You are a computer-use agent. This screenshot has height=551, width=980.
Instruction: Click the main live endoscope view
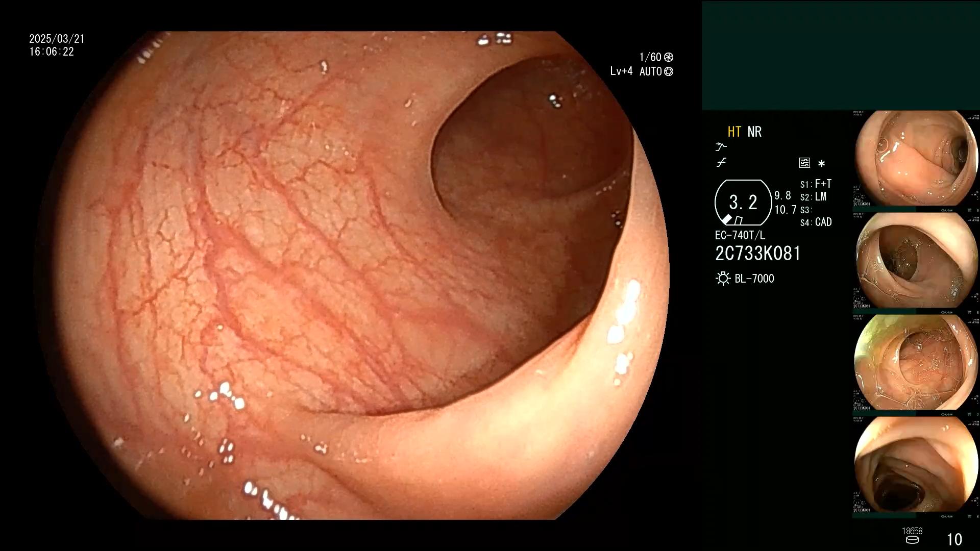[x=352, y=275]
